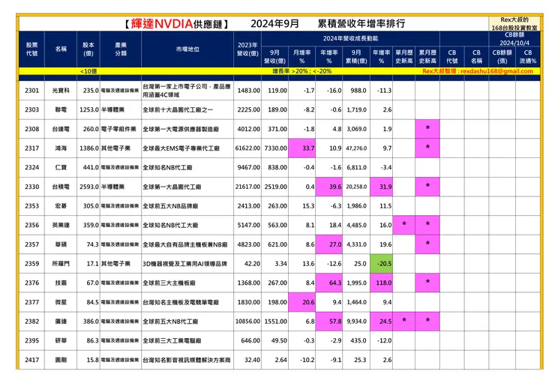Click the 鴻海 name cell
The image size is (555, 392).
61,148
